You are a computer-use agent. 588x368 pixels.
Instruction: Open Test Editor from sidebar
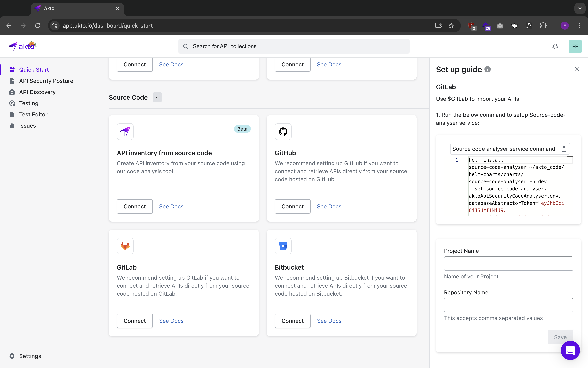click(x=33, y=114)
